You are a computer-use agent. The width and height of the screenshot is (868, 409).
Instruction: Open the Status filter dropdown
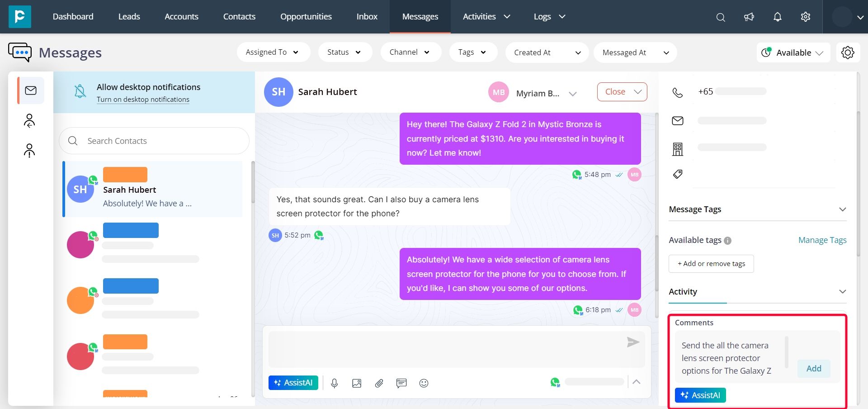point(345,52)
